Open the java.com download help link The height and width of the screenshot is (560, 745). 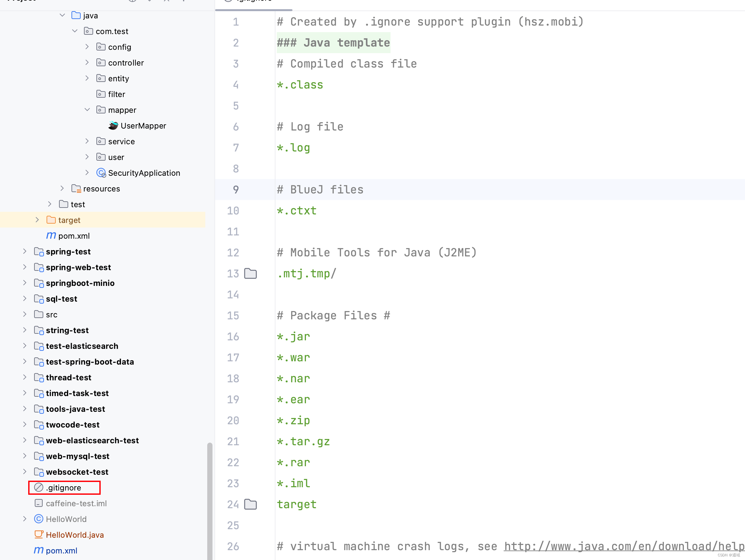click(x=624, y=546)
